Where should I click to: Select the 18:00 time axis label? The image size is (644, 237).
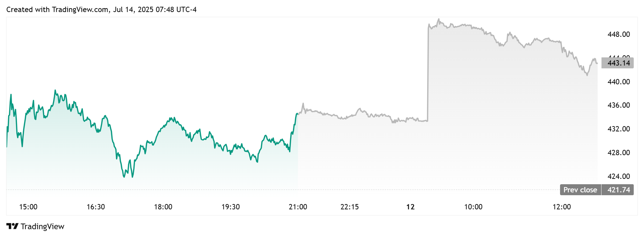163,207
